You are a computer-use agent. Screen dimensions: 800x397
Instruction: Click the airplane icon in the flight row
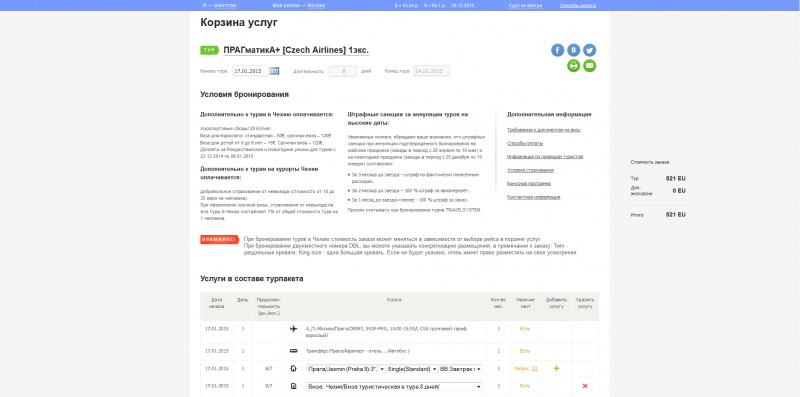click(x=293, y=329)
